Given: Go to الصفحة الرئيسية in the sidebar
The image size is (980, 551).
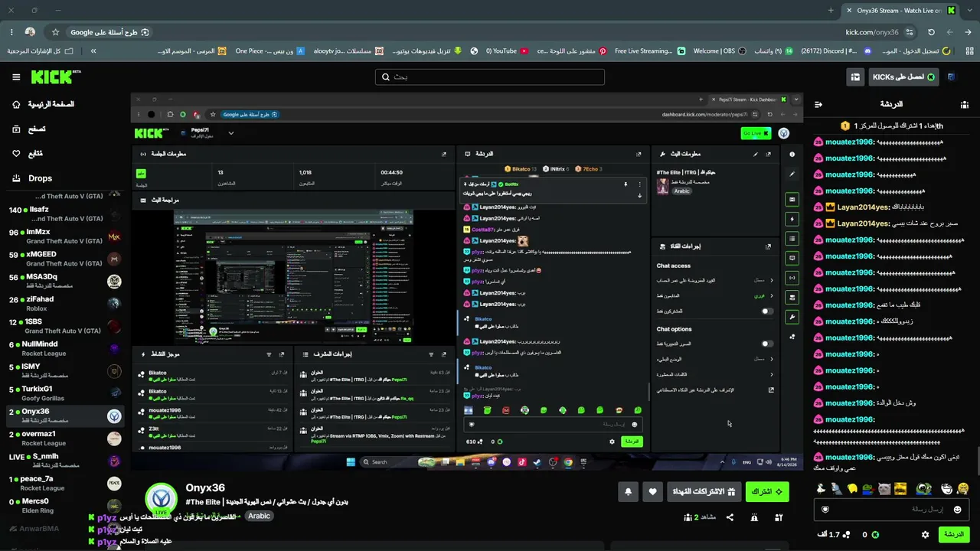Looking at the screenshot, I should click(x=44, y=104).
